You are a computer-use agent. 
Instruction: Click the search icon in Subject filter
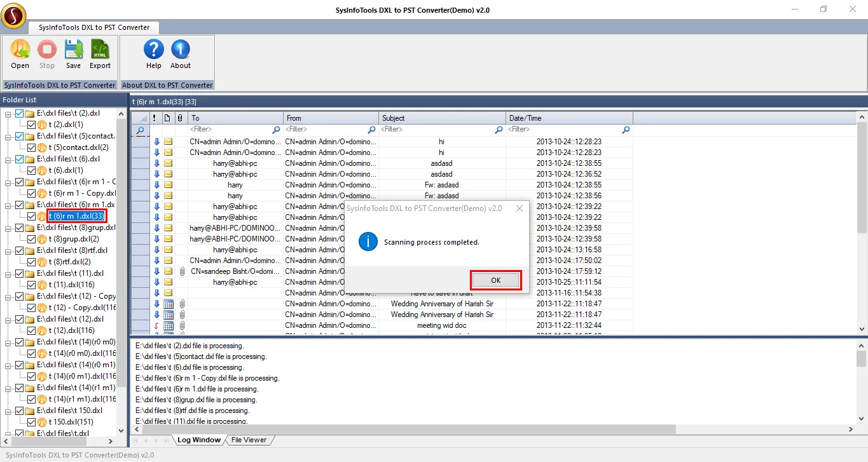pyautogui.click(x=499, y=130)
